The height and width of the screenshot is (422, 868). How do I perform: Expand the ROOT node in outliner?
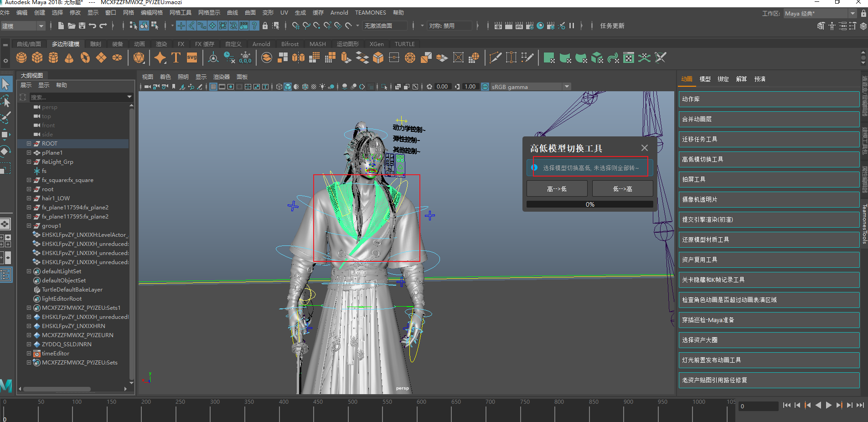29,144
